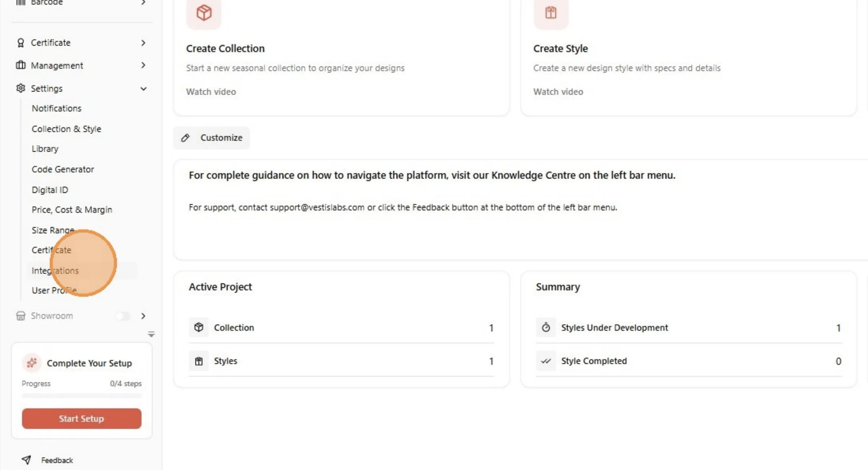The width and height of the screenshot is (868, 470).
Task: Click the Collection cube icon in Active Project
Action: pos(199,327)
